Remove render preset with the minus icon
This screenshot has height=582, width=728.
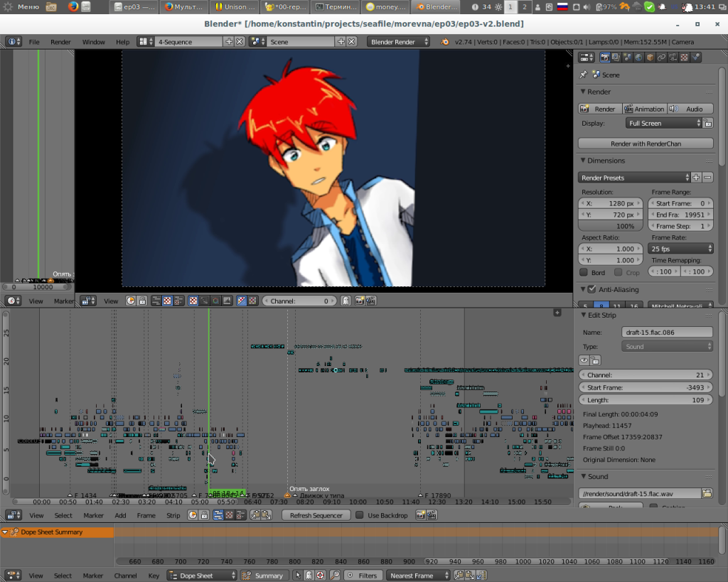point(707,178)
